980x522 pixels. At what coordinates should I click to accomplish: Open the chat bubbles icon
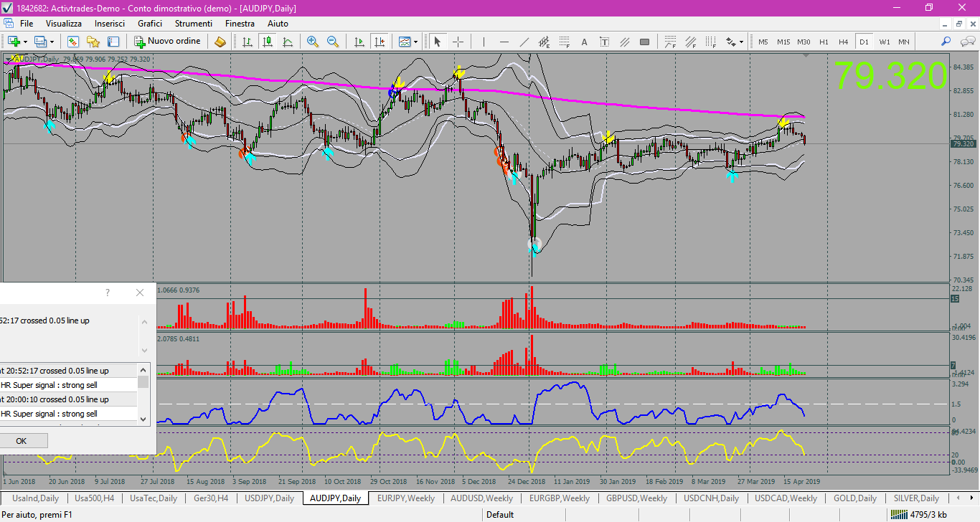966,42
